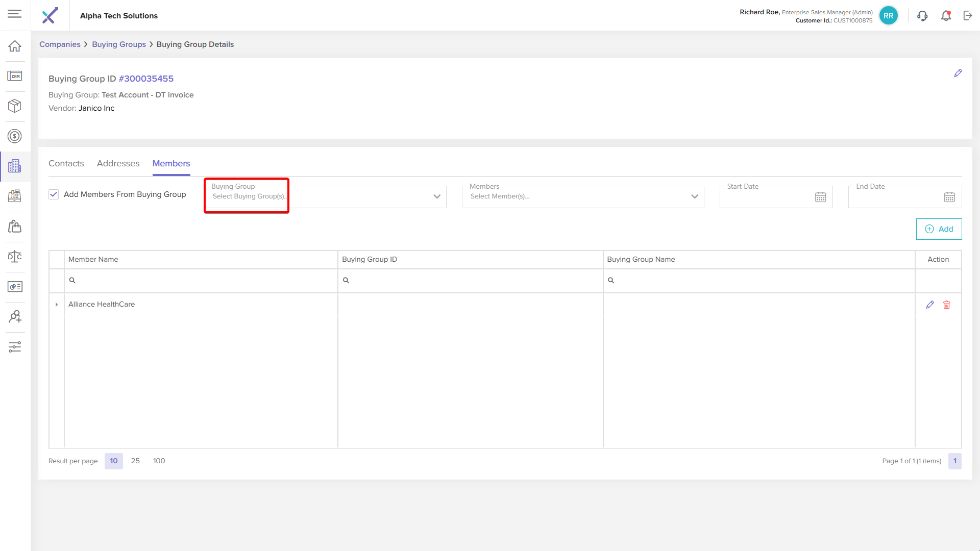
Task: Edit buying group details pencil icon
Action: (x=958, y=73)
